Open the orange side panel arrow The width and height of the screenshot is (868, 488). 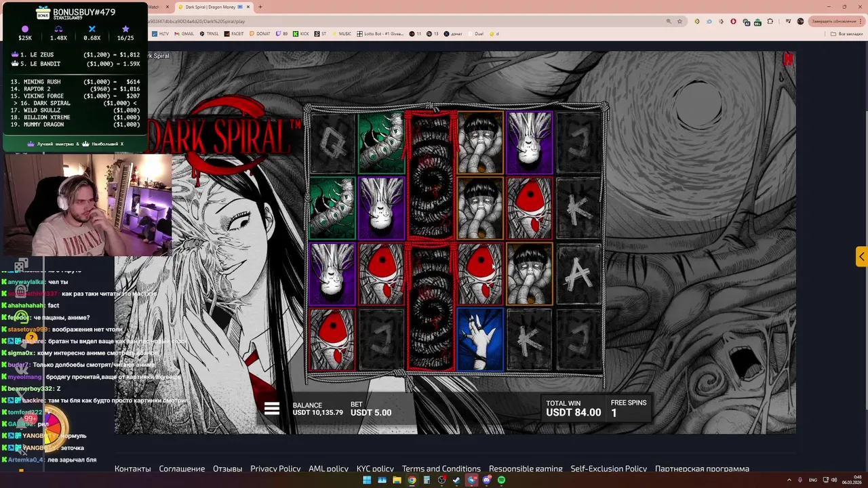[861, 257]
